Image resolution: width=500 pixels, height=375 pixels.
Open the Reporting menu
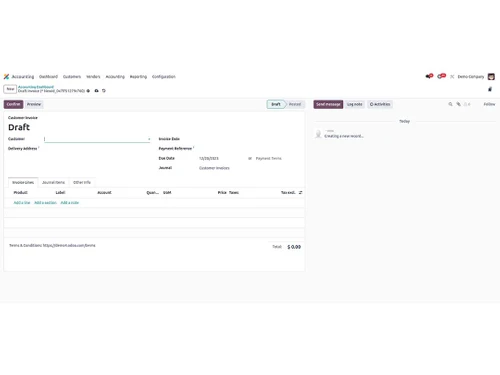point(138,77)
